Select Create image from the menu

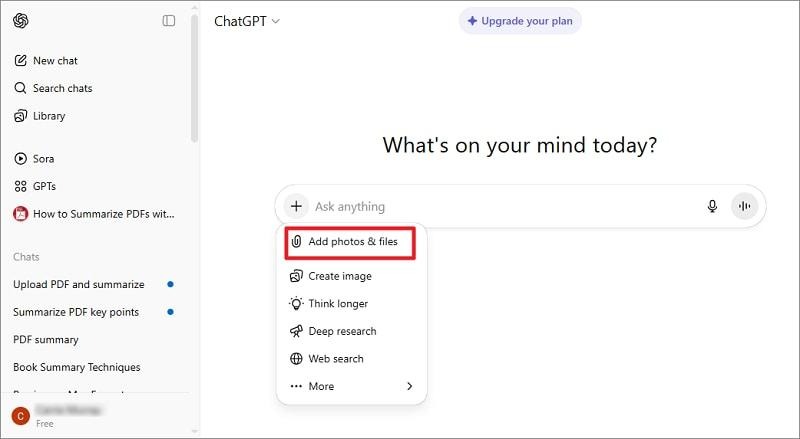pyautogui.click(x=339, y=276)
